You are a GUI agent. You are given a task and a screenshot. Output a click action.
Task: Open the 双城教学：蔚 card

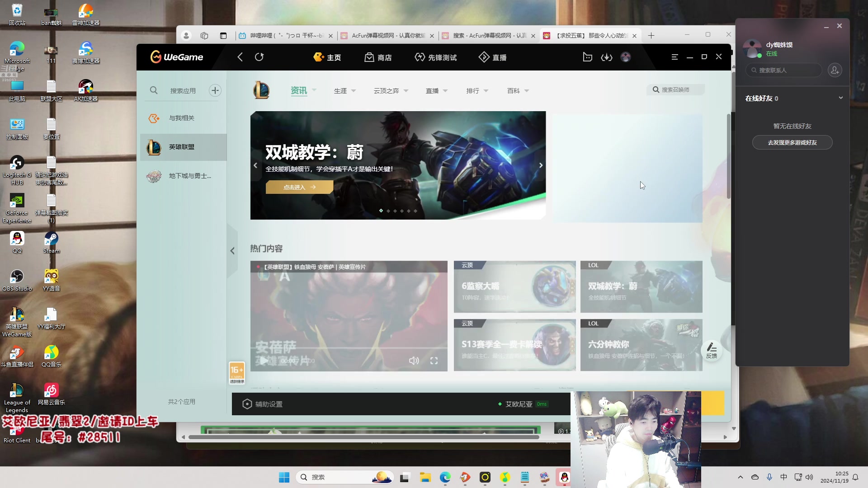tap(641, 286)
